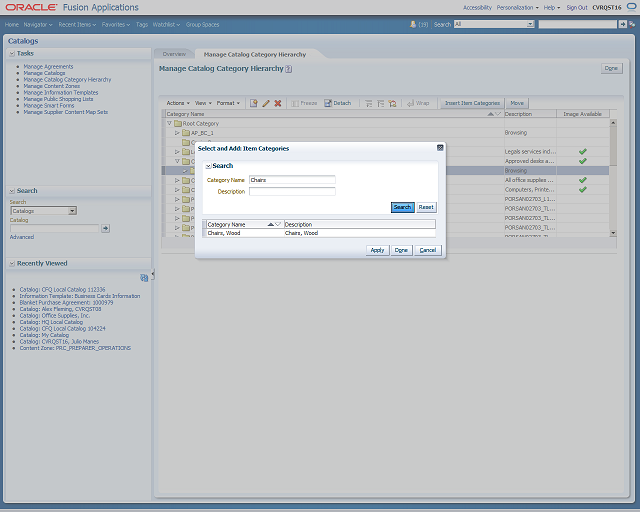The height and width of the screenshot is (512, 640).
Task: Open the View menu
Action: (x=203, y=103)
